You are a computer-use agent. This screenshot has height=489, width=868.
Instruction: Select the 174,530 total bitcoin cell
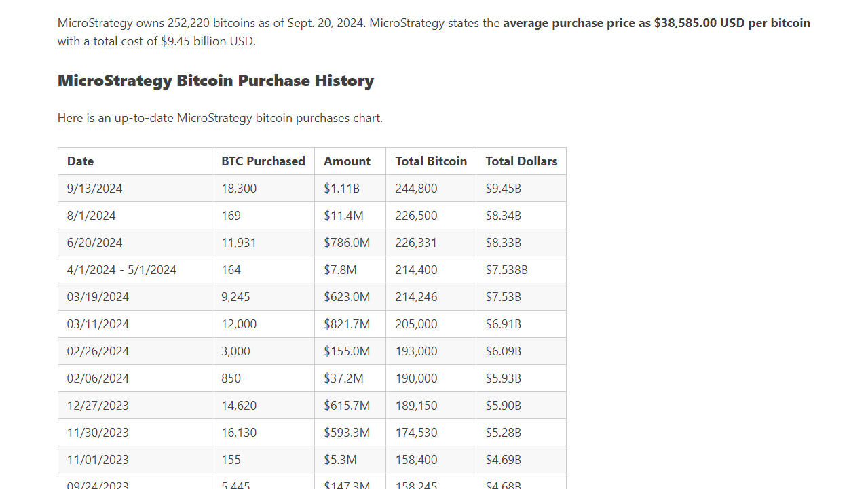431,433
